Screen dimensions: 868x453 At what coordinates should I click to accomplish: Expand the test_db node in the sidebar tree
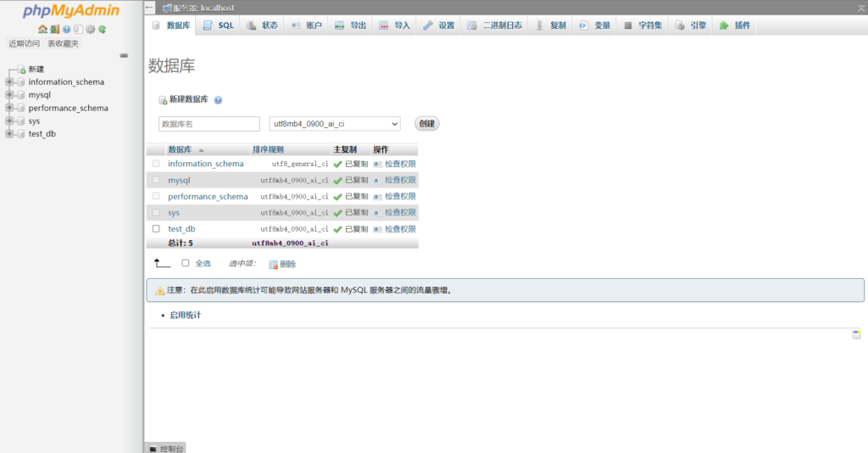pos(9,134)
